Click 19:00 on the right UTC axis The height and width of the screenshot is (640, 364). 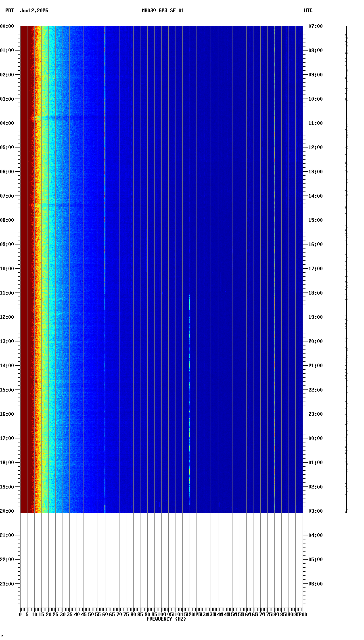(316, 317)
